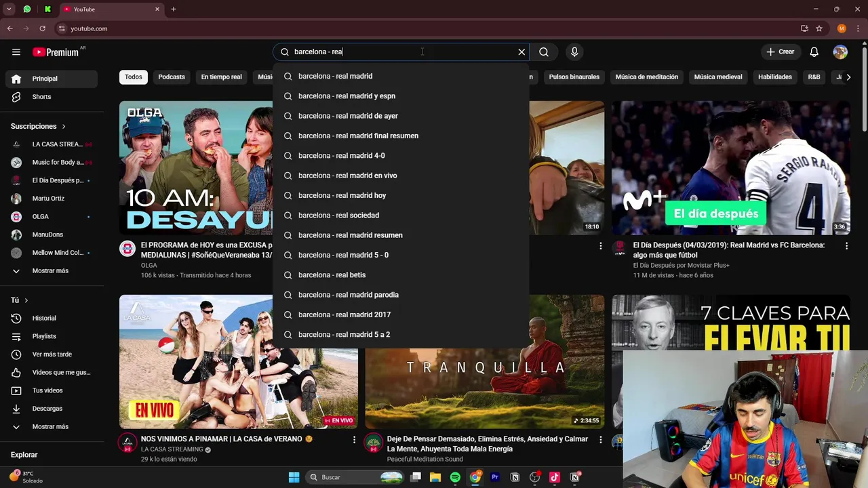Open NOS VINIMOS A PINAMAR video title

(226, 439)
